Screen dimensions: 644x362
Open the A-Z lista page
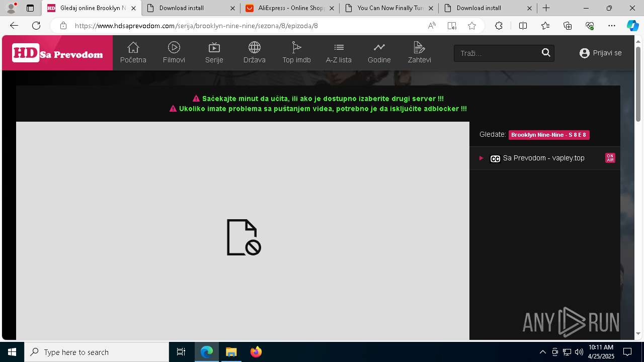339,53
